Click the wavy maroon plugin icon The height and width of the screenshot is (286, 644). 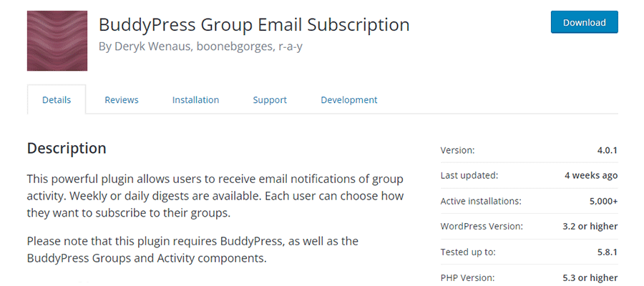coord(57,41)
